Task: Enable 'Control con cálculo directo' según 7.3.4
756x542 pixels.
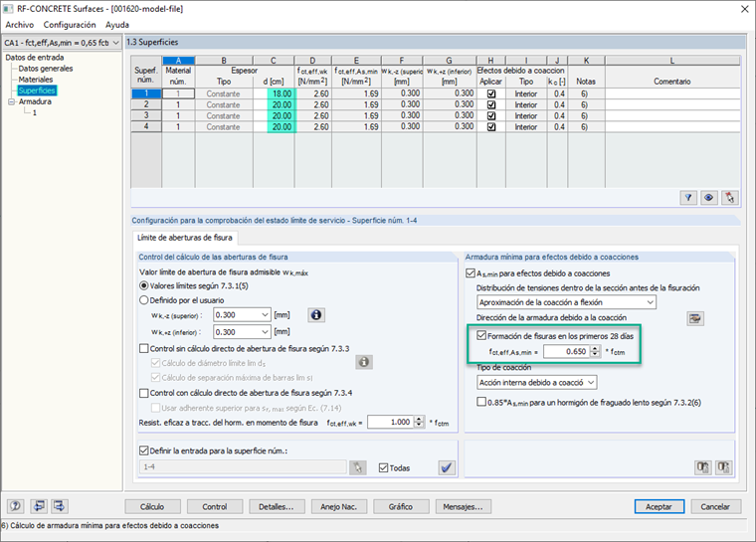Action: (x=143, y=393)
